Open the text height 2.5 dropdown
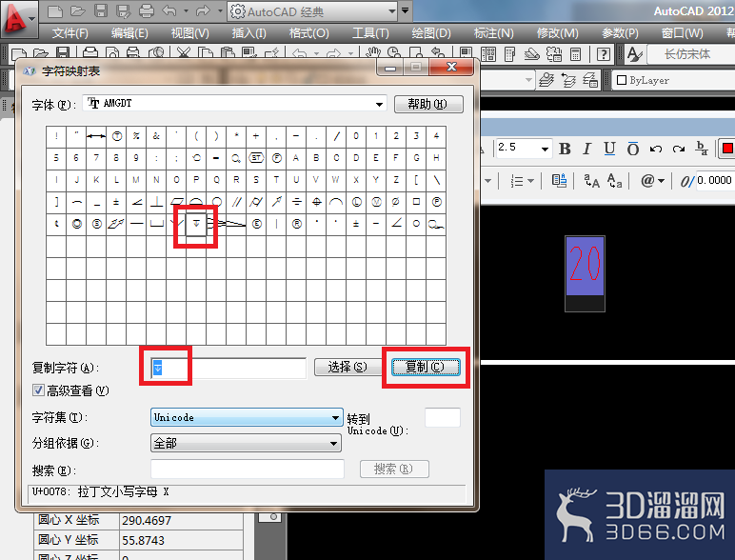The image size is (735, 560). click(x=545, y=149)
